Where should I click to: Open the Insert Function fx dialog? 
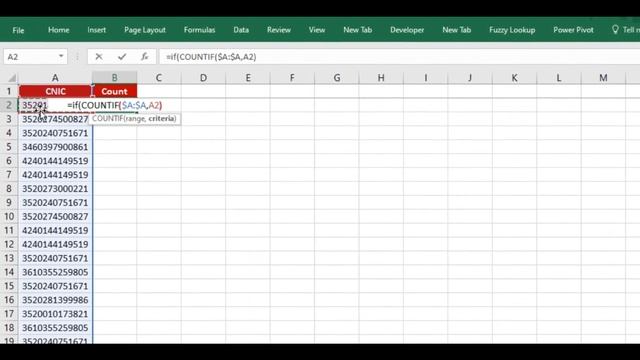[x=144, y=57]
